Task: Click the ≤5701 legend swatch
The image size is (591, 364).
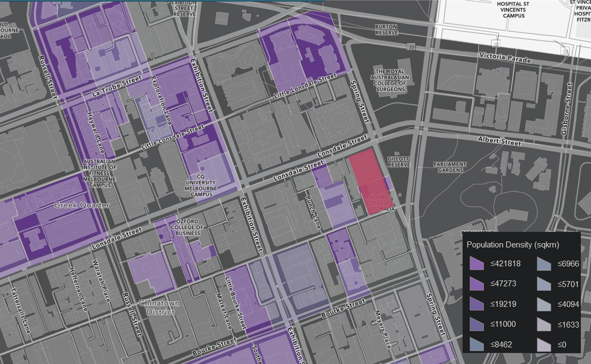Action: click(544, 284)
